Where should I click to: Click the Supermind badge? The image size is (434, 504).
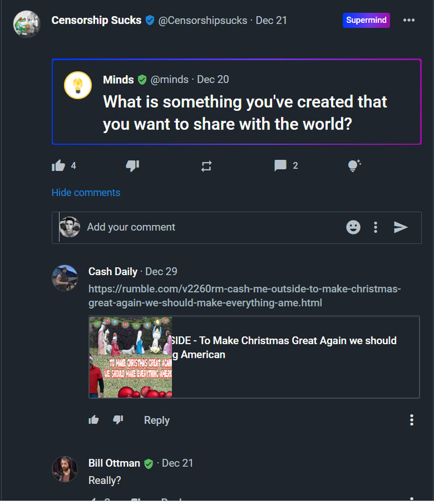[366, 20]
